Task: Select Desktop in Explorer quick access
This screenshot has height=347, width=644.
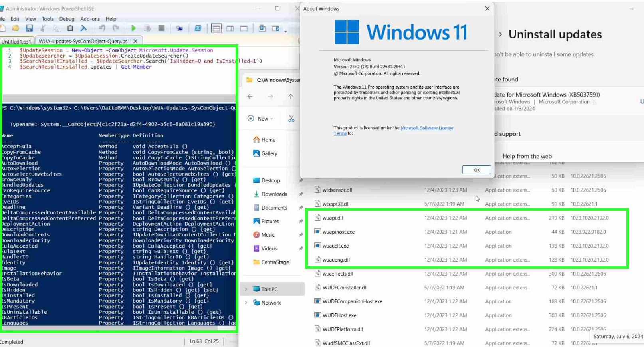Action: coord(266,180)
